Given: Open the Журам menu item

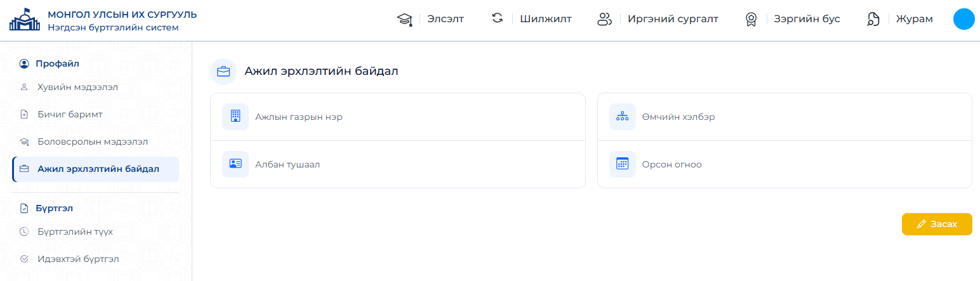Looking at the screenshot, I should [x=914, y=19].
